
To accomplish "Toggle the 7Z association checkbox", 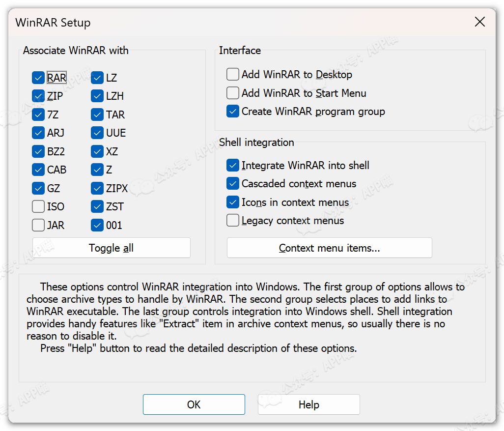I will coord(38,115).
